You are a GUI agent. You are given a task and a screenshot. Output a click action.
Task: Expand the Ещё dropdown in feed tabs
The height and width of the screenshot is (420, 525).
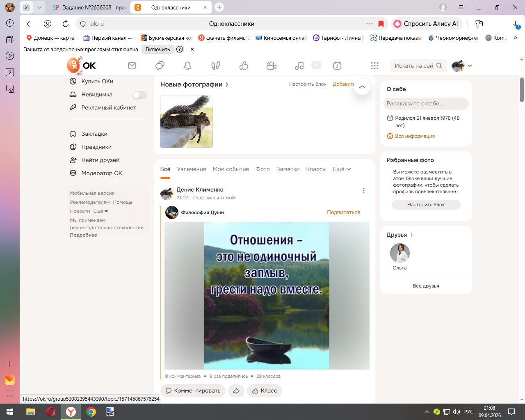(342, 169)
